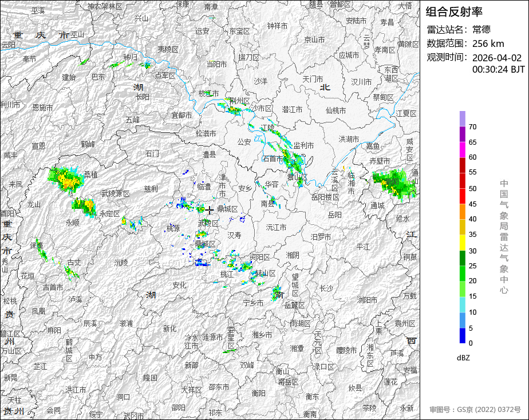529x420 pixels.
Task: Click the data range value 256 km
Action: pos(488,43)
